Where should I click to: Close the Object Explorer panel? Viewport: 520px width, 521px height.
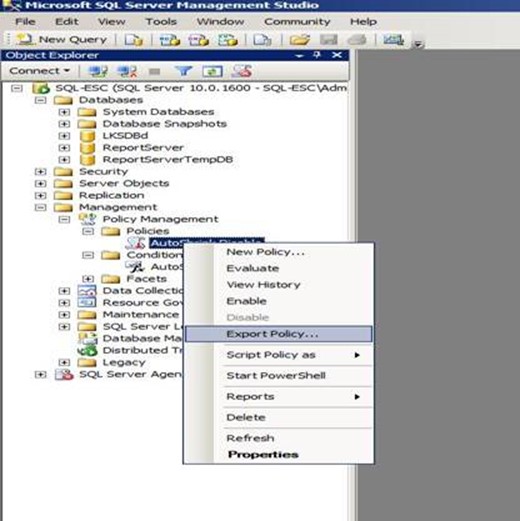coord(337,55)
